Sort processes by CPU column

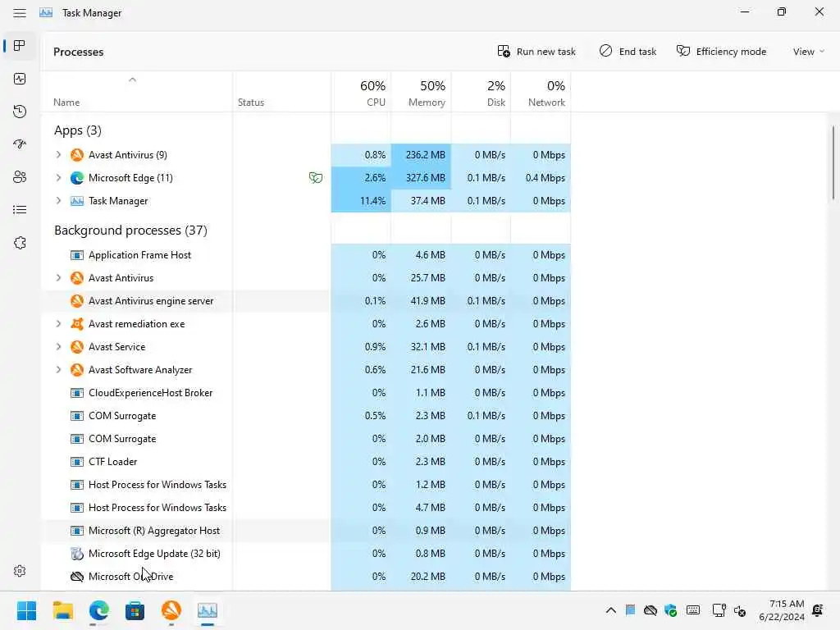(361, 92)
